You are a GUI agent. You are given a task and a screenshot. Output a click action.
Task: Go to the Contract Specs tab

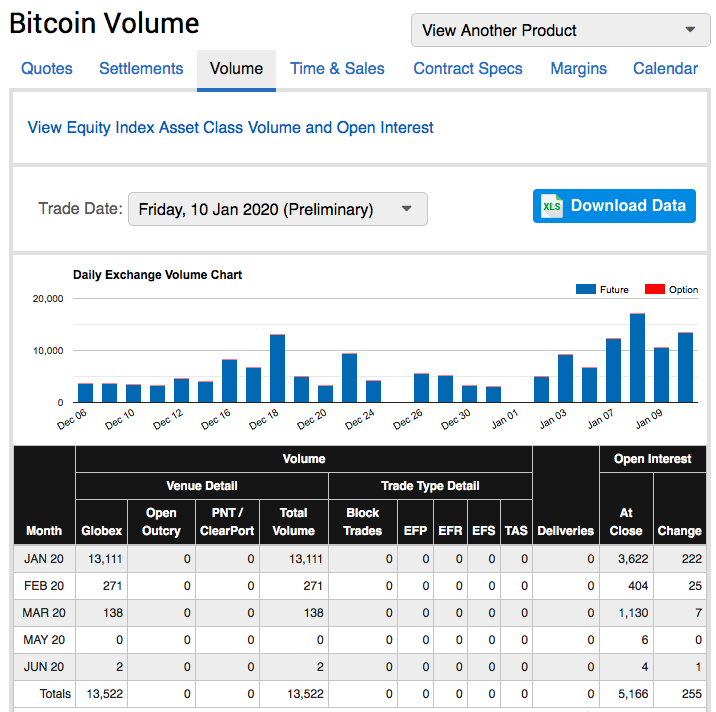point(468,68)
